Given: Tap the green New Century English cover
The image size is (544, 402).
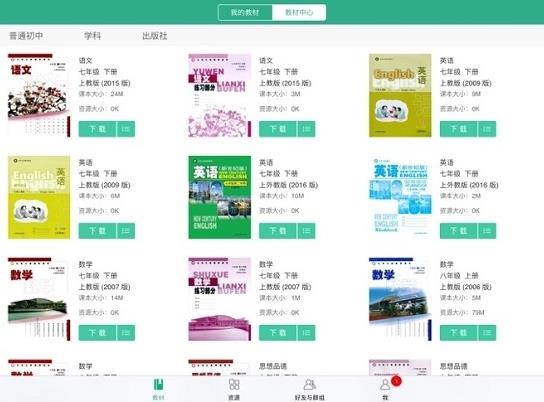Looking at the screenshot, I should point(220,197).
